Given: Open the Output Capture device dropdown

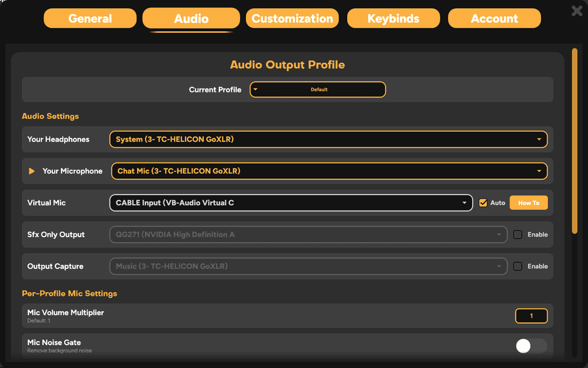Looking at the screenshot, I should point(308,266).
